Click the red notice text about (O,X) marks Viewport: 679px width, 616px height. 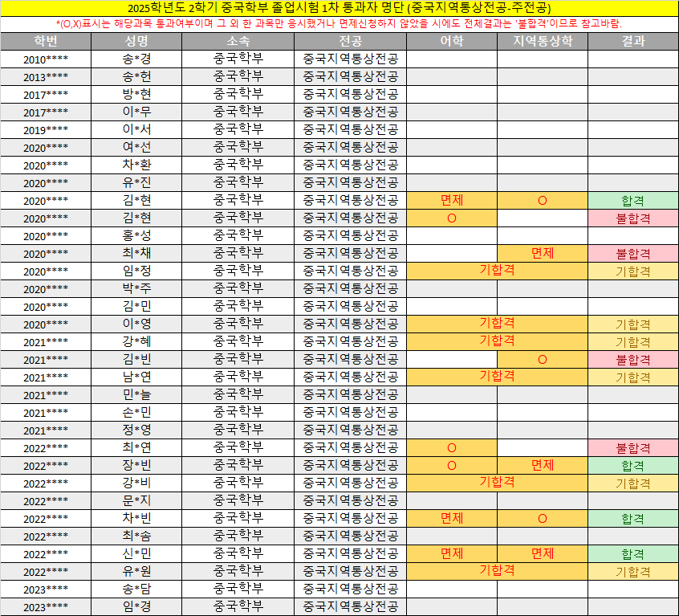click(339, 24)
